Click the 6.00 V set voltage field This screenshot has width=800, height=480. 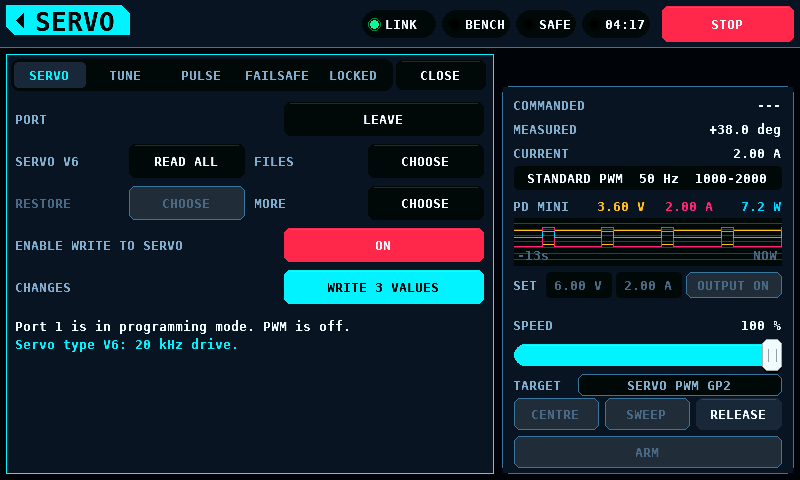pos(579,286)
